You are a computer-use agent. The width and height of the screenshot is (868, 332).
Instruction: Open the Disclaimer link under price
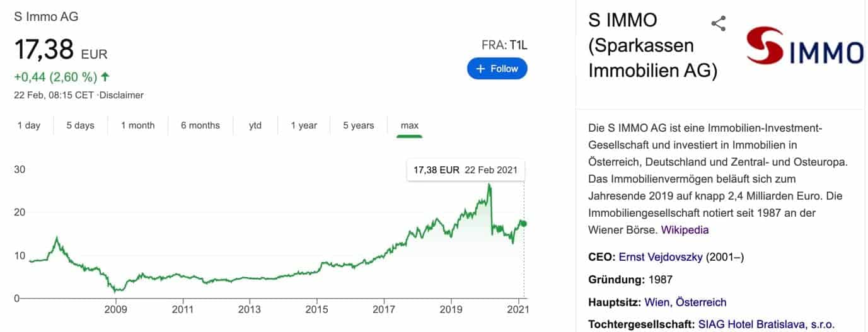[x=122, y=95]
